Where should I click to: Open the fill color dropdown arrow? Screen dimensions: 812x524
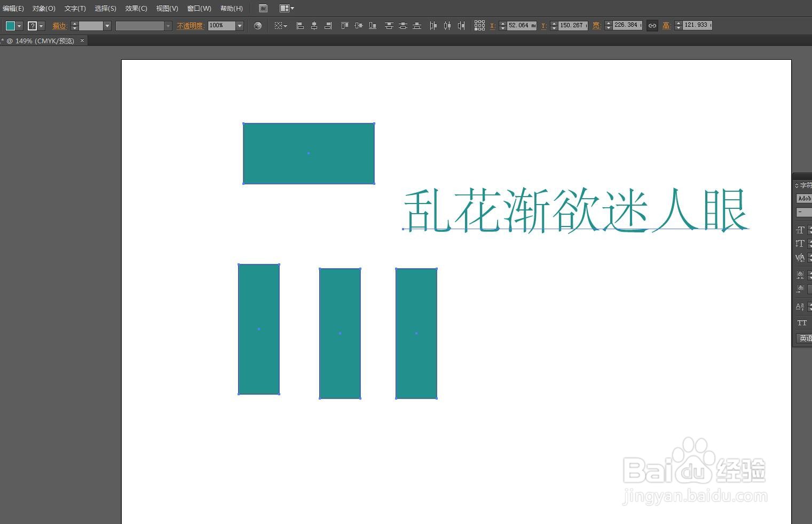(x=19, y=26)
